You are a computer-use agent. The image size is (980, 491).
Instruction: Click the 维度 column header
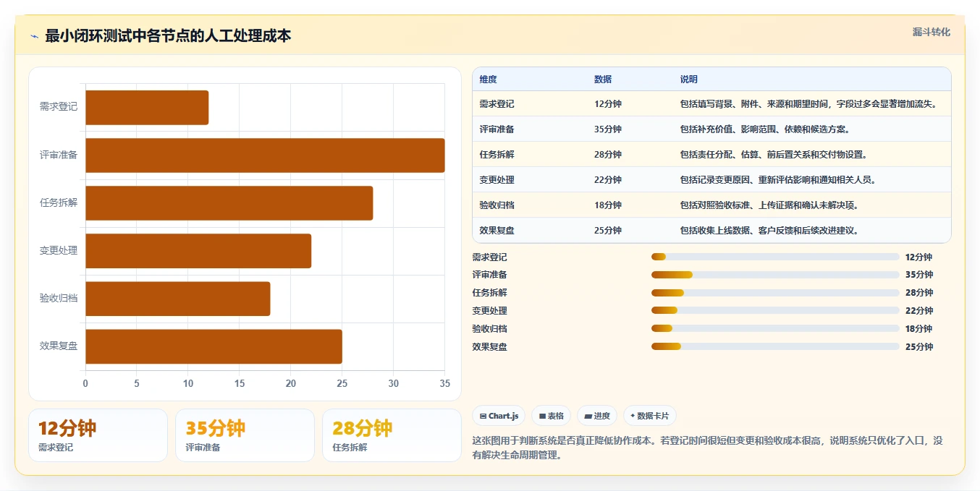488,80
